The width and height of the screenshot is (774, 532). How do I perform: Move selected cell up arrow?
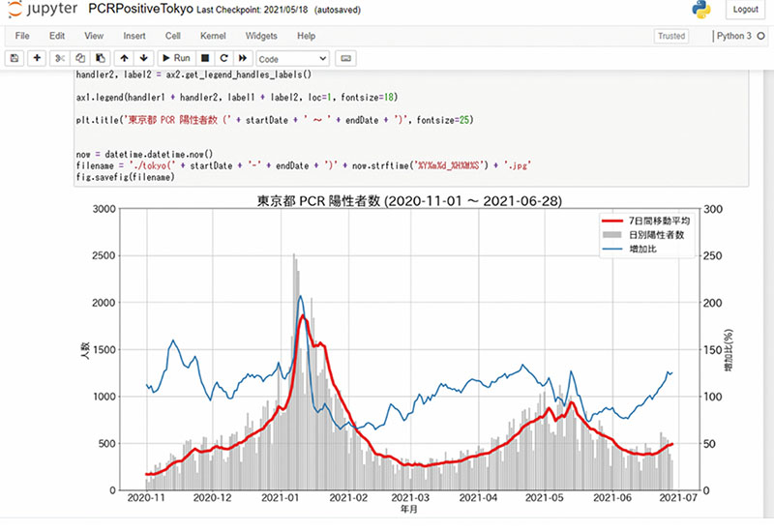125,59
